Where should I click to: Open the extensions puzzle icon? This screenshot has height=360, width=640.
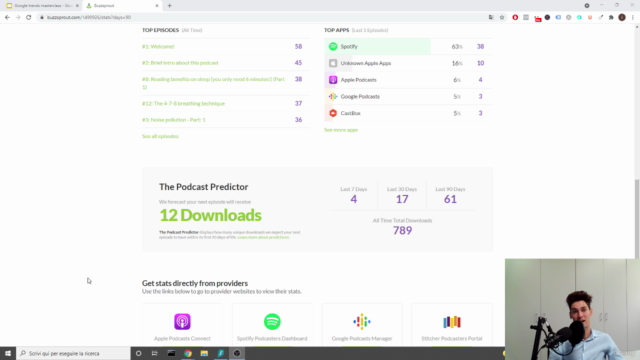[611, 17]
